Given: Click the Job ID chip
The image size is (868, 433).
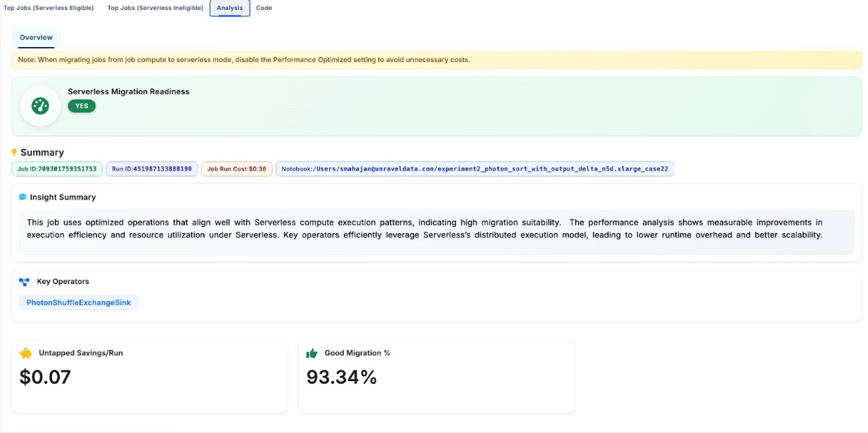Looking at the screenshot, I should click(57, 169).
